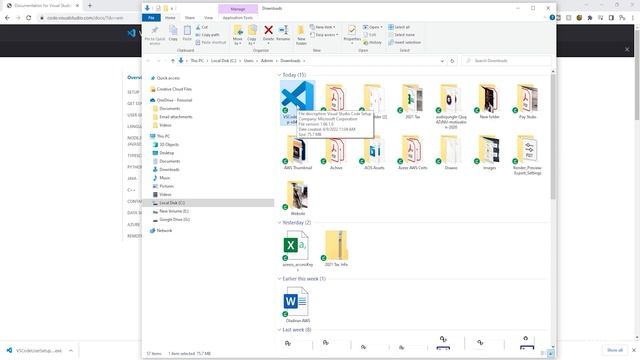Open the New item dropdown
Screen dimensions: 640x360
click(323, 27)
